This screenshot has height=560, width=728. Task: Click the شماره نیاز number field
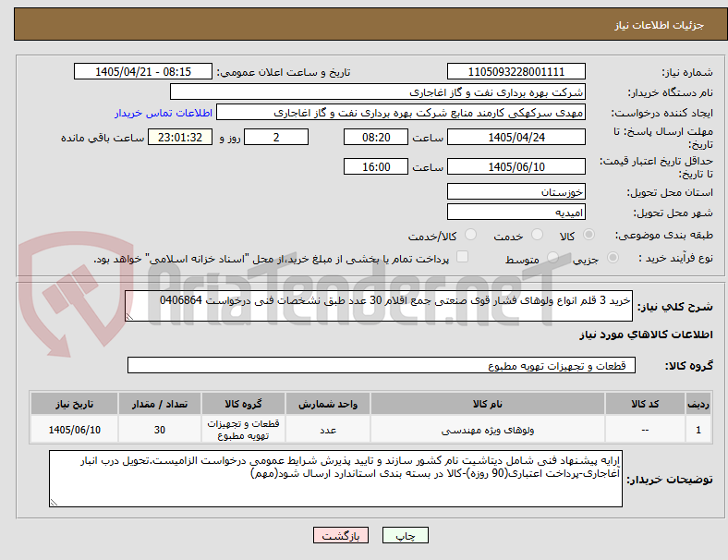coord(516,72)
